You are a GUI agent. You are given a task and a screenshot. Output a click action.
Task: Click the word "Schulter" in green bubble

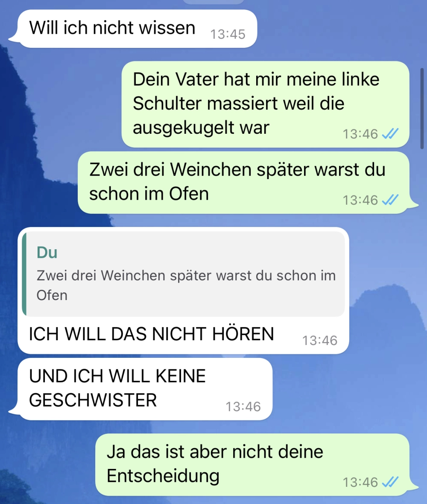[x=167, y=103]
